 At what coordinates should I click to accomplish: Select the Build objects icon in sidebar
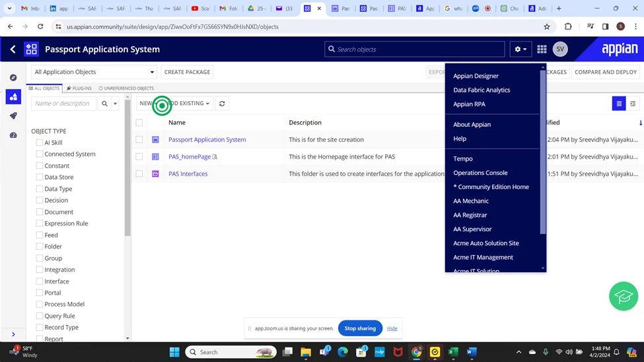(13, 97)
